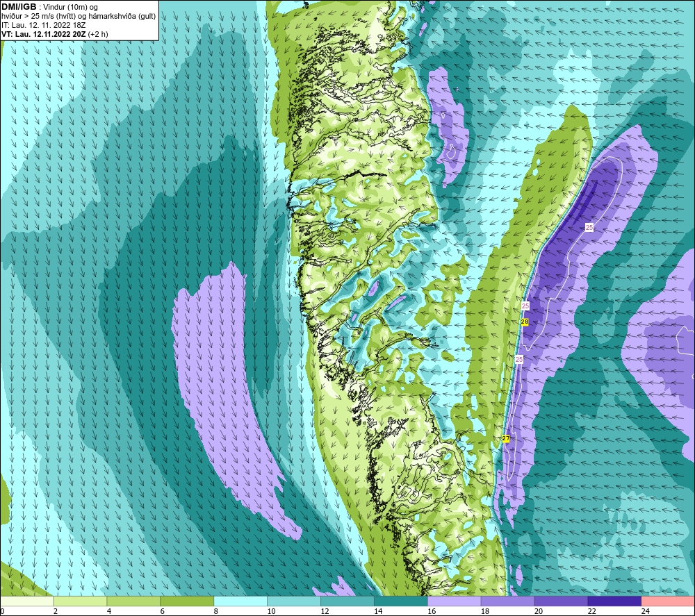Pick the 4–6 m/s green swatch
695x616 pixels.
(133, 601)
